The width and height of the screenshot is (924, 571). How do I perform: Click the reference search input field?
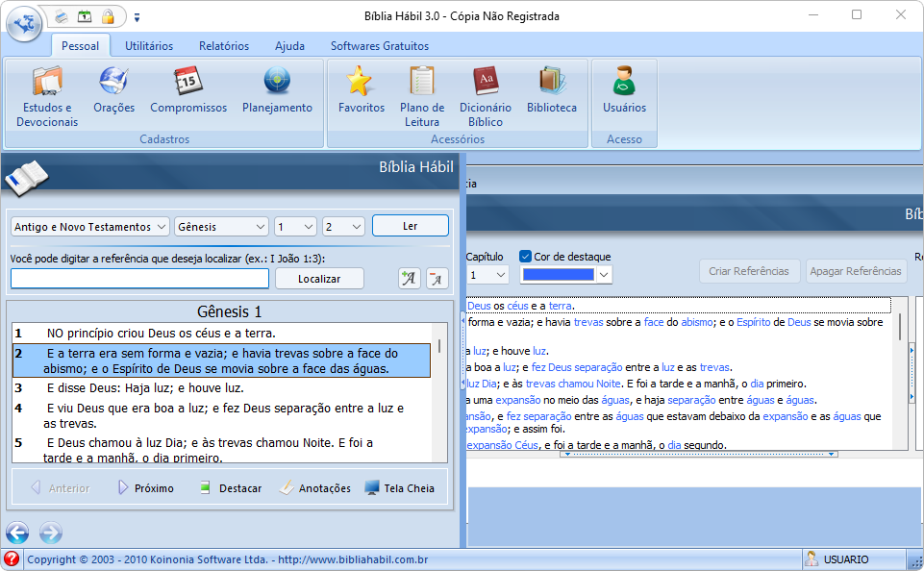(x=139, y=279)
